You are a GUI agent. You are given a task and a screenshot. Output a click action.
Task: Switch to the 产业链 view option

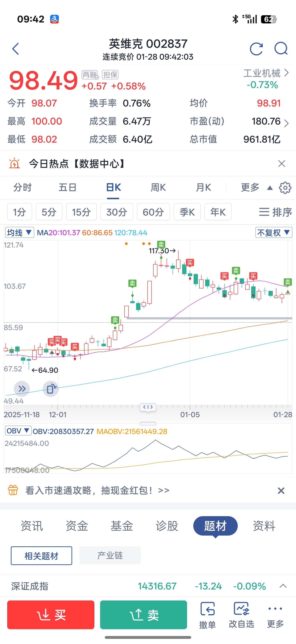(110, 555)
